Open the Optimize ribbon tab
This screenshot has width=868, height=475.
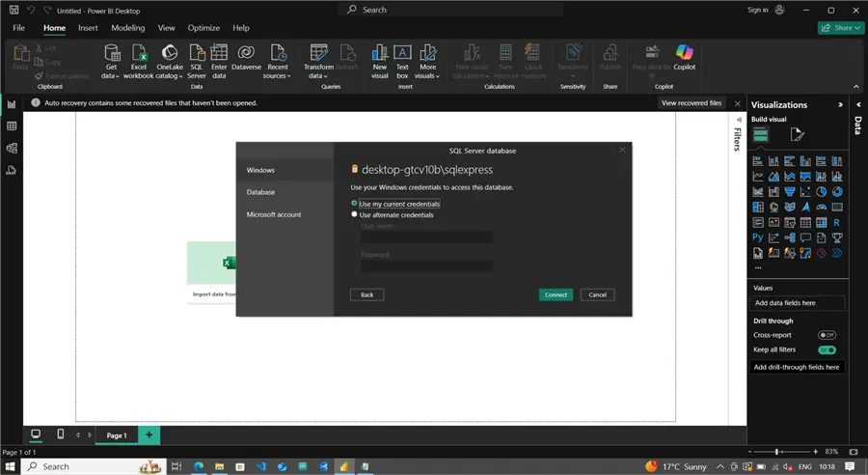click(x=203, y=28)
